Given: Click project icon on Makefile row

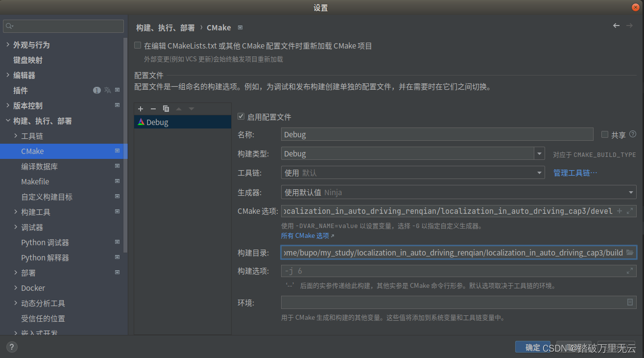Looking at the screenshot, I should pyautogui.click(x=117, y=181).
